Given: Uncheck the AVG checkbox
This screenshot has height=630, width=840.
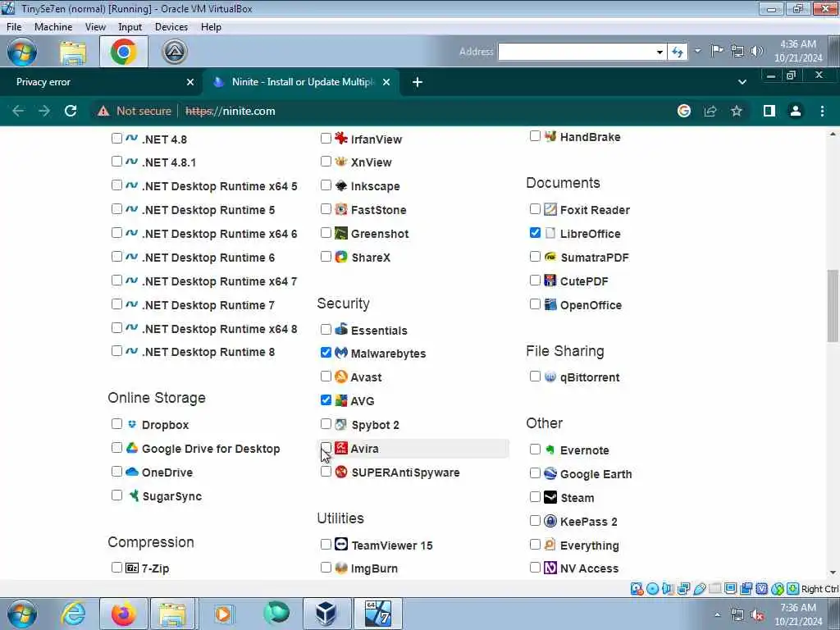Looking at the screenshot, I should [x=326, y=399].
